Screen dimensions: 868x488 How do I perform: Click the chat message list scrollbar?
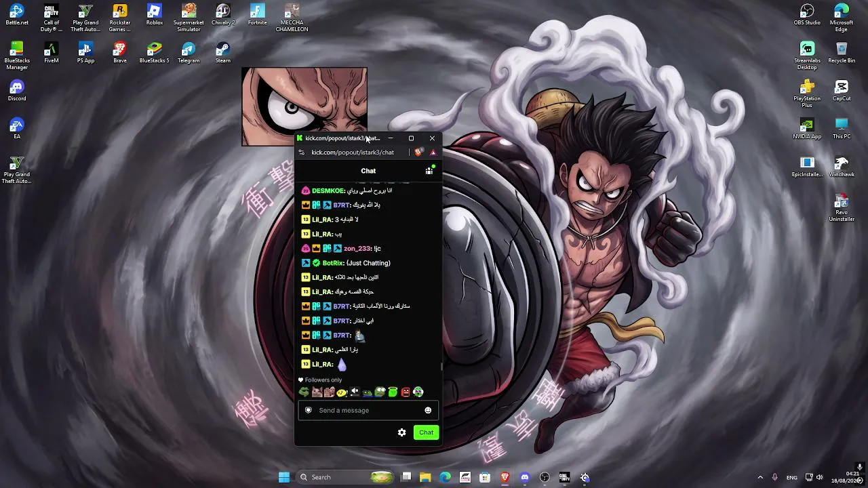pos(441,367)
